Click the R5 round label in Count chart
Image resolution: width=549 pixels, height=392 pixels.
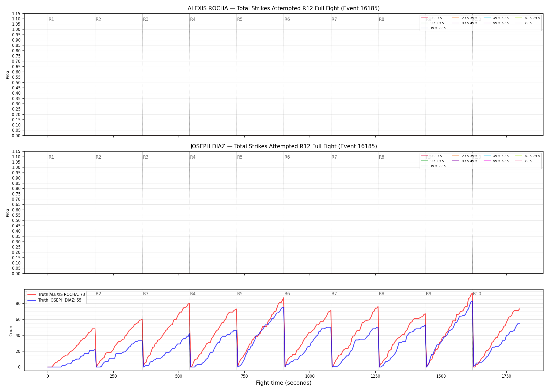[240, 294]
